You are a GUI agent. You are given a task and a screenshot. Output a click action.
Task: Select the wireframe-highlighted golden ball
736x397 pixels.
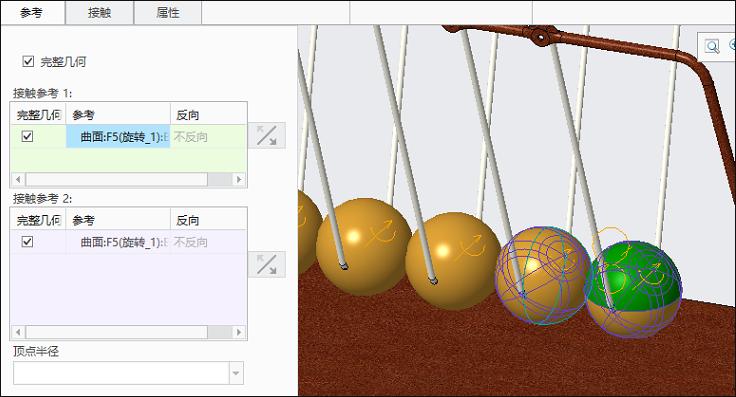pyautogui.click(x=544, y=276)
